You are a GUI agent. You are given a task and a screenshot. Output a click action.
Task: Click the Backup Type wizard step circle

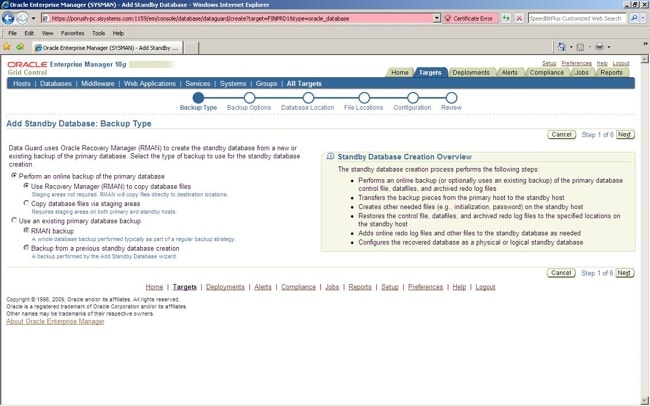(198, 98)
